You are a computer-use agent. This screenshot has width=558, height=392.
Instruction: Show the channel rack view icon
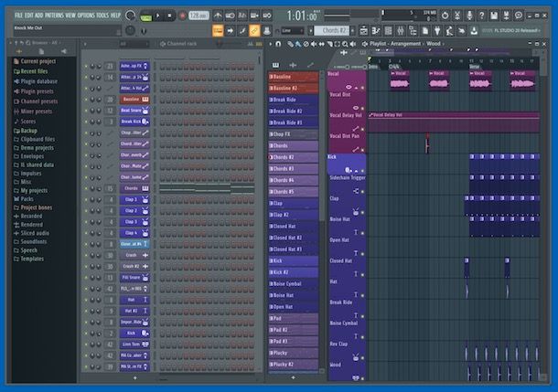pyautogui.click(x=388, y=31)
